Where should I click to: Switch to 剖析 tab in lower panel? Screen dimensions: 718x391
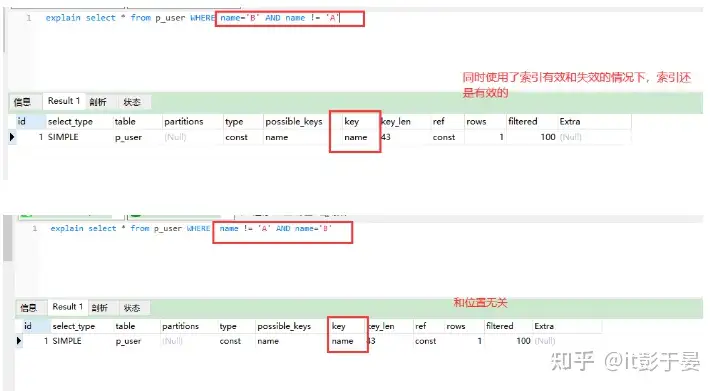click(x=99, y=308)
